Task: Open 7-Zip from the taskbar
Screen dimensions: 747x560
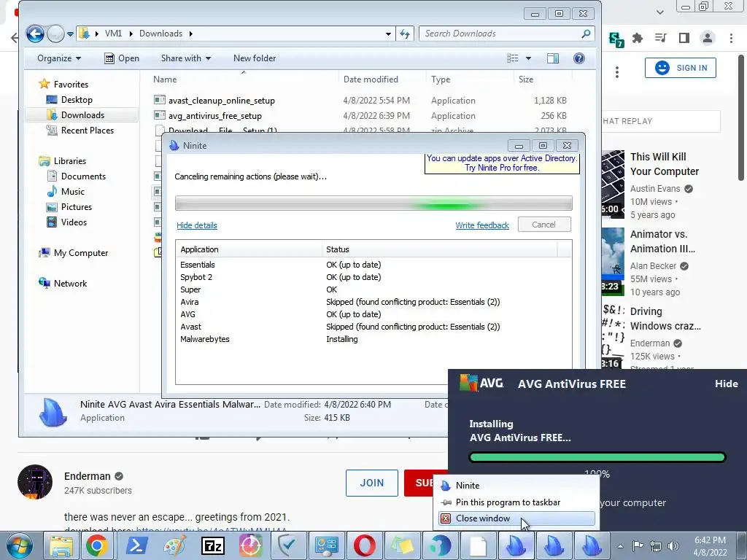Action: click(213, 545)
